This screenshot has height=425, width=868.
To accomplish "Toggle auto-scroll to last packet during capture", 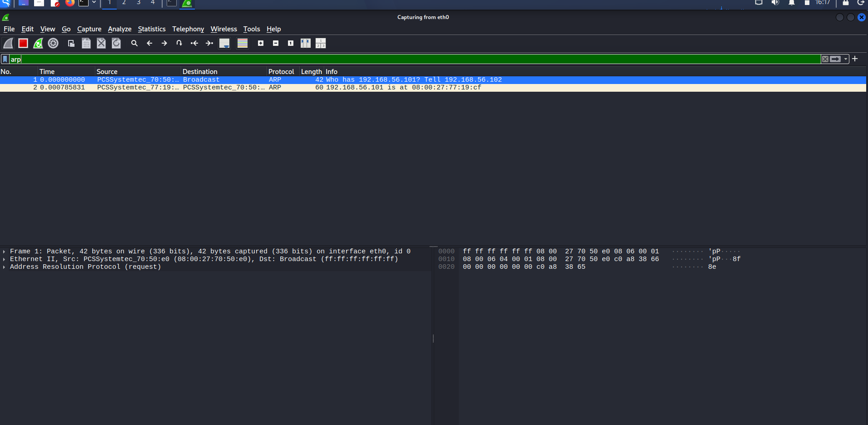I will pyautogui.click(x=224, y=43).
